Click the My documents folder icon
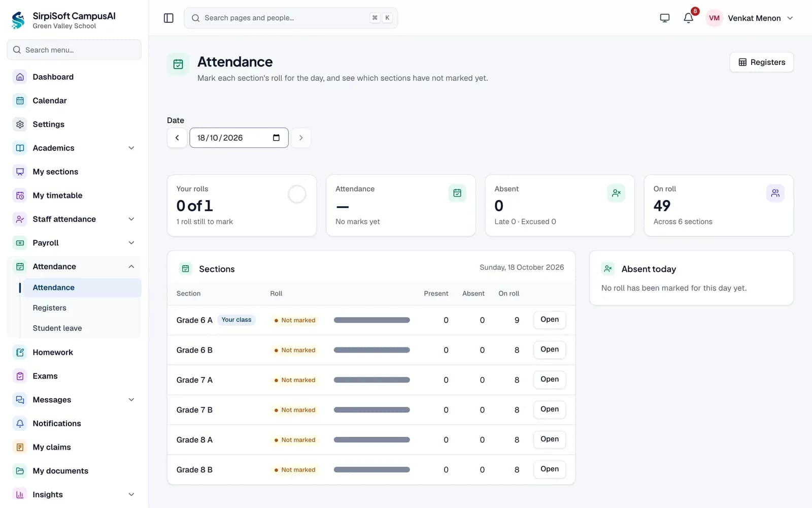 pyautogui.click(x=20, y=471)
